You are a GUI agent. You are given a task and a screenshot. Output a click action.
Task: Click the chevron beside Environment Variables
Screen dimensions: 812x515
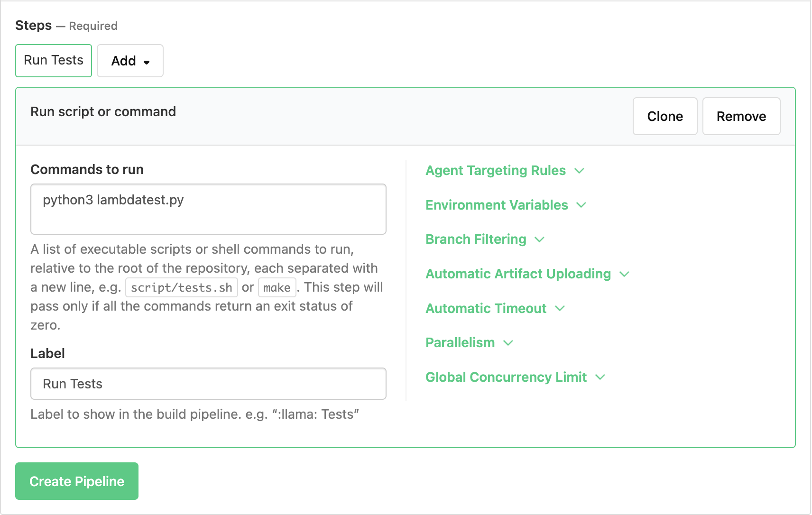point(581,205)
